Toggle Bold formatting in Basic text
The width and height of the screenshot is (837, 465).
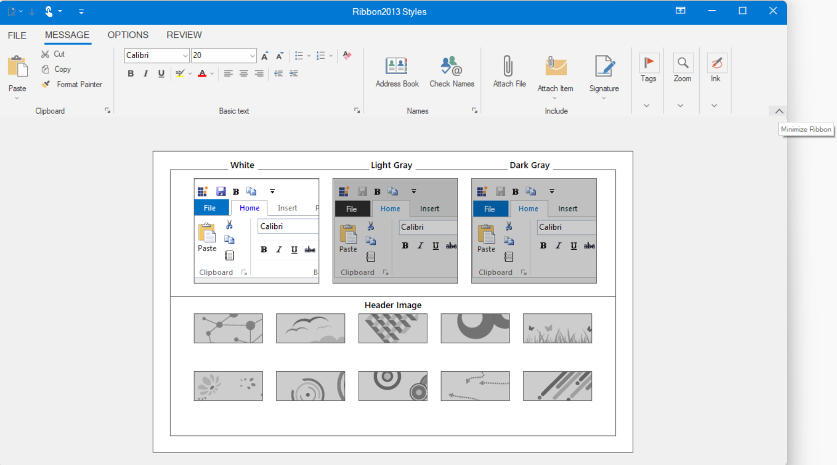[131, 73]
